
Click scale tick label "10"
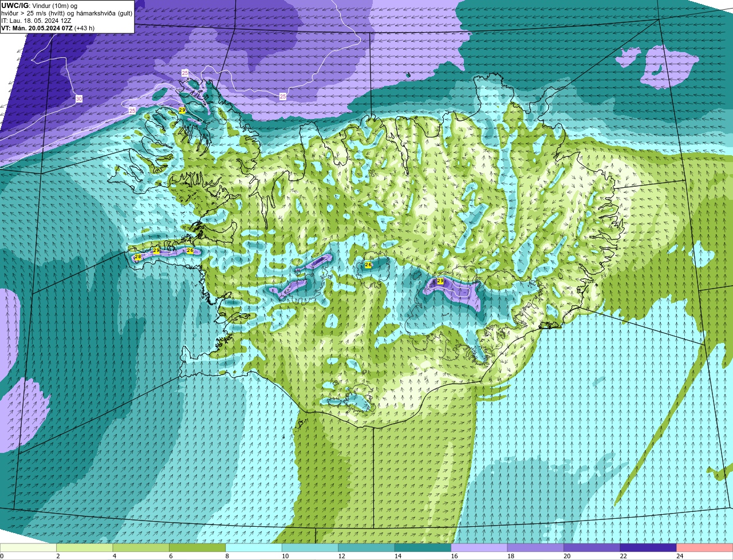[285, 556]
